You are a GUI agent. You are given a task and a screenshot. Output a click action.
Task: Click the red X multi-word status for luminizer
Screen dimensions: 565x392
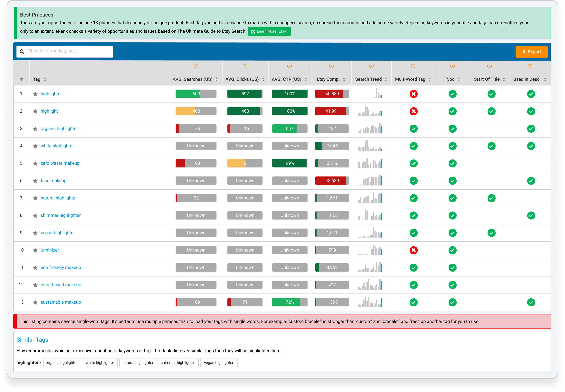point(414,250)
